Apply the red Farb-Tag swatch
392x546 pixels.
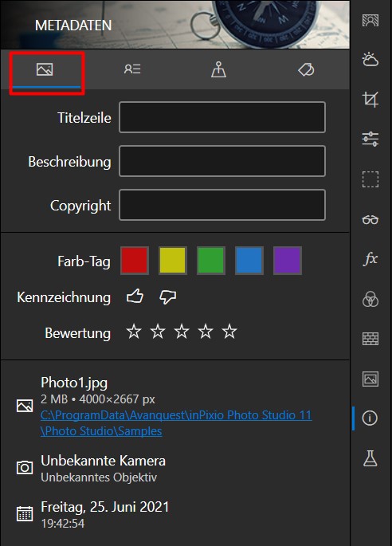tap(135, 261)
